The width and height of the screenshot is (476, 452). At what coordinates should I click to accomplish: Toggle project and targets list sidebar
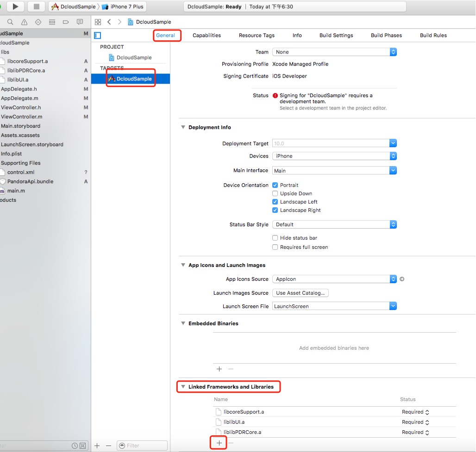click(x=97, y=36)
